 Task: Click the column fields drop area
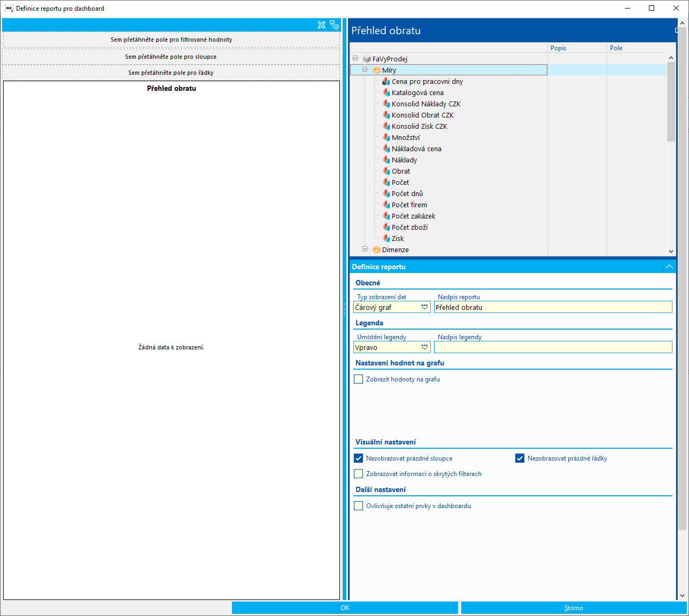coord(172,57)
